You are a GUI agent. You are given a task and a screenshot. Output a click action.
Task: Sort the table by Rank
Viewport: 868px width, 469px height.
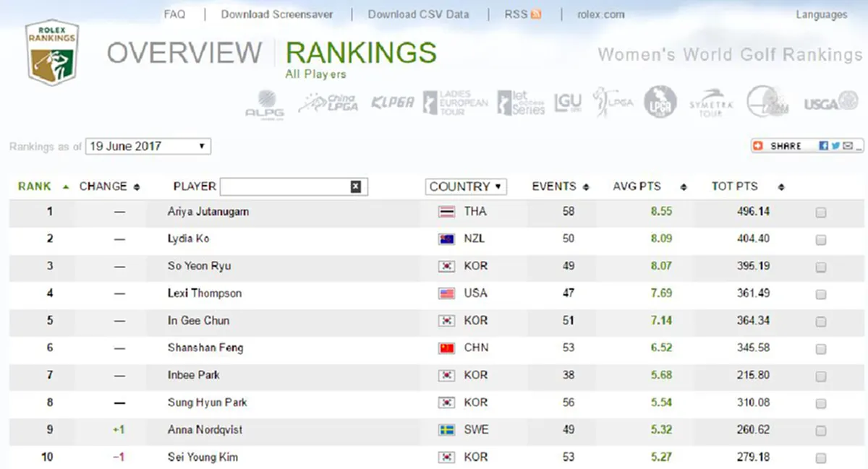pyautogui.click(x=43, y=186)
